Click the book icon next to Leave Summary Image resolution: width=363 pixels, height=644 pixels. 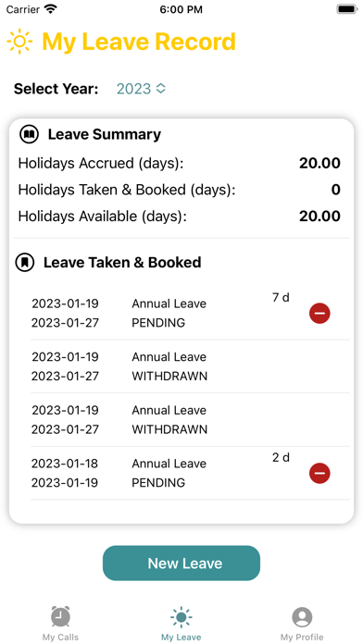[30, 134]
